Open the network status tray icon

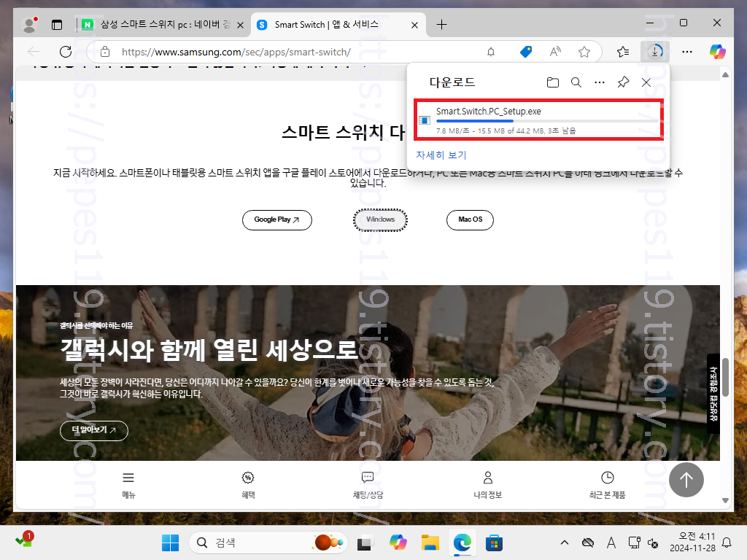tap(634, 542)
